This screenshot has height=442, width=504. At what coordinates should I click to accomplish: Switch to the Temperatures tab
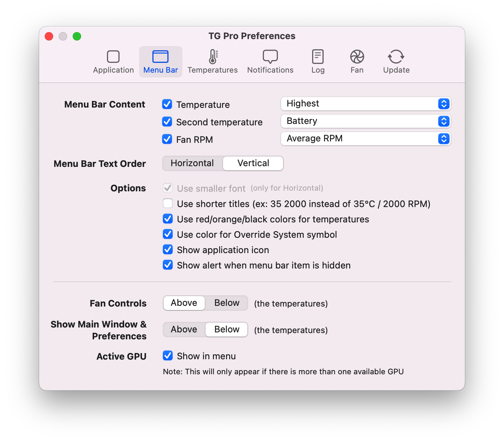(x=212, y=62)
